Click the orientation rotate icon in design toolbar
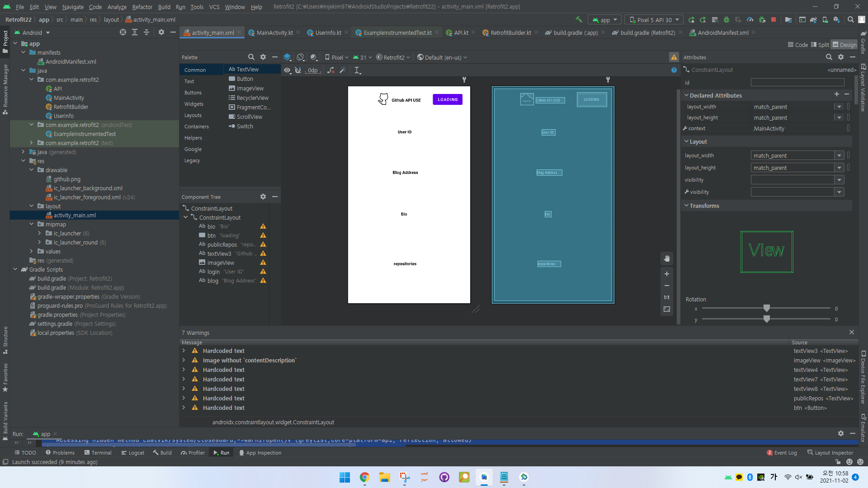Screen dimensions: 868x488 pyautogui.click(x=300, y=57)
